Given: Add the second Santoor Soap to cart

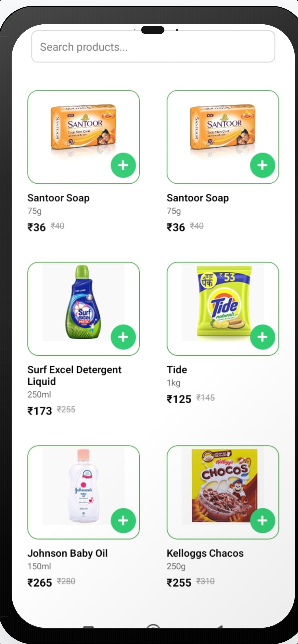Looking at the screenshot, I should click(262, 165).
